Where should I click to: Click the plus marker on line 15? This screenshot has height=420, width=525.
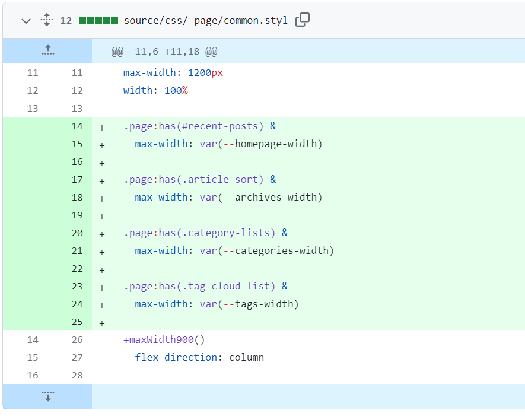[102, 145]
